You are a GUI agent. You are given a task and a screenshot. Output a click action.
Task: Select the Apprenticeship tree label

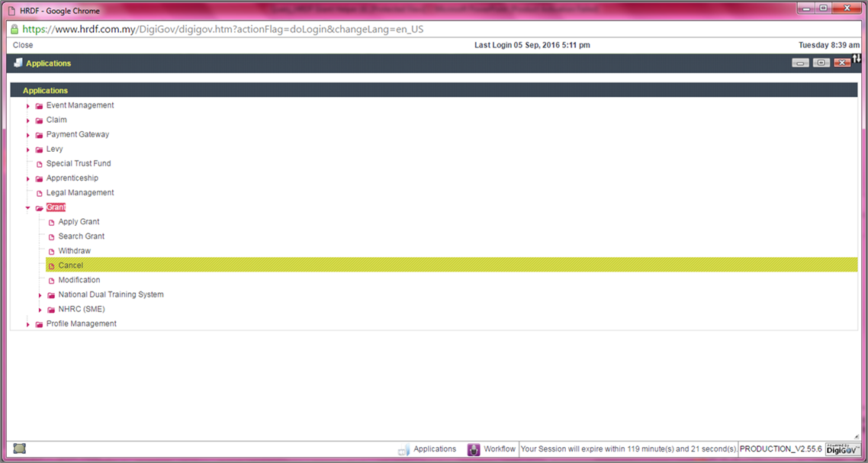point(72,178)
